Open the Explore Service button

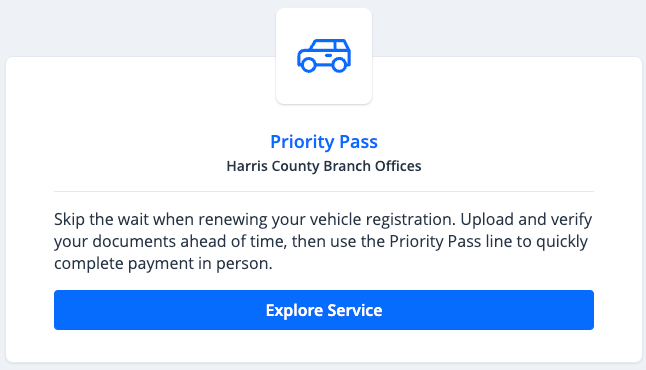point(324,310)
